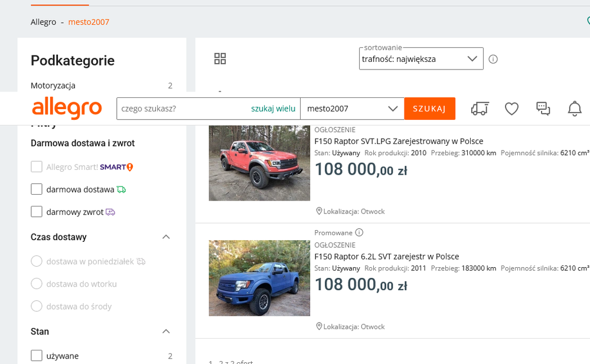
Task: Click the sorting info icon
Action: (x=493, y=59)
